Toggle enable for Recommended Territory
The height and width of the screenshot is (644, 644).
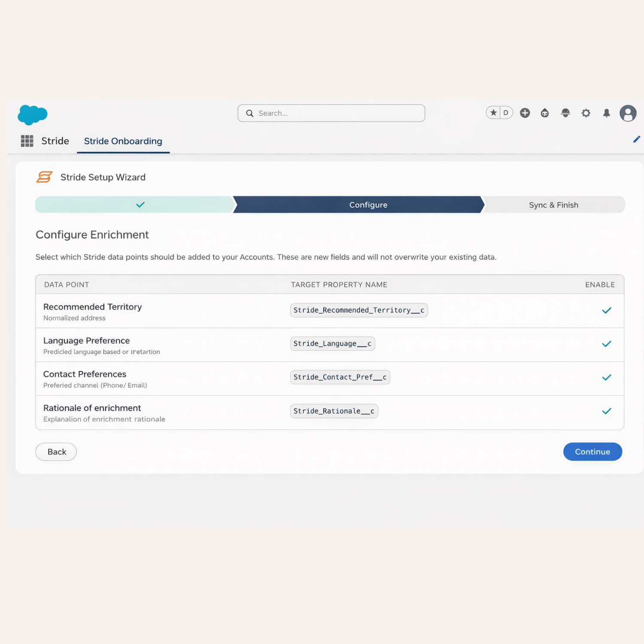pos(607,310)
